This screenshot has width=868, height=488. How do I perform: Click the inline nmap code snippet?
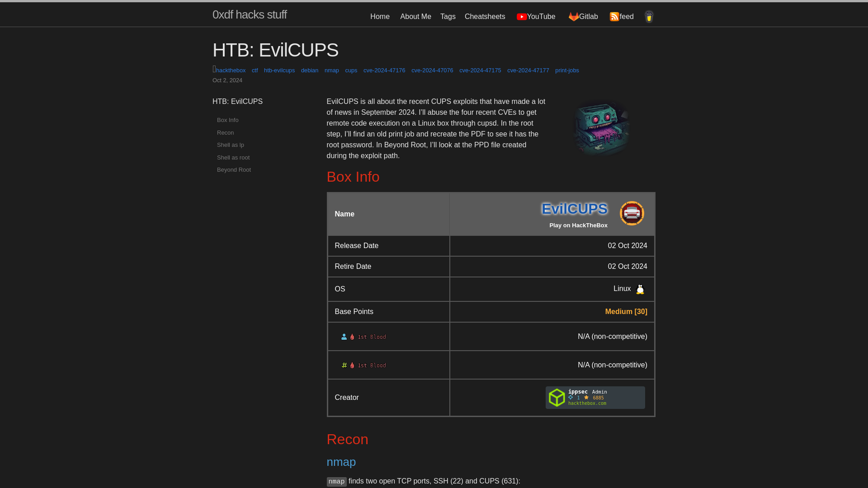(x=336, y=482)
